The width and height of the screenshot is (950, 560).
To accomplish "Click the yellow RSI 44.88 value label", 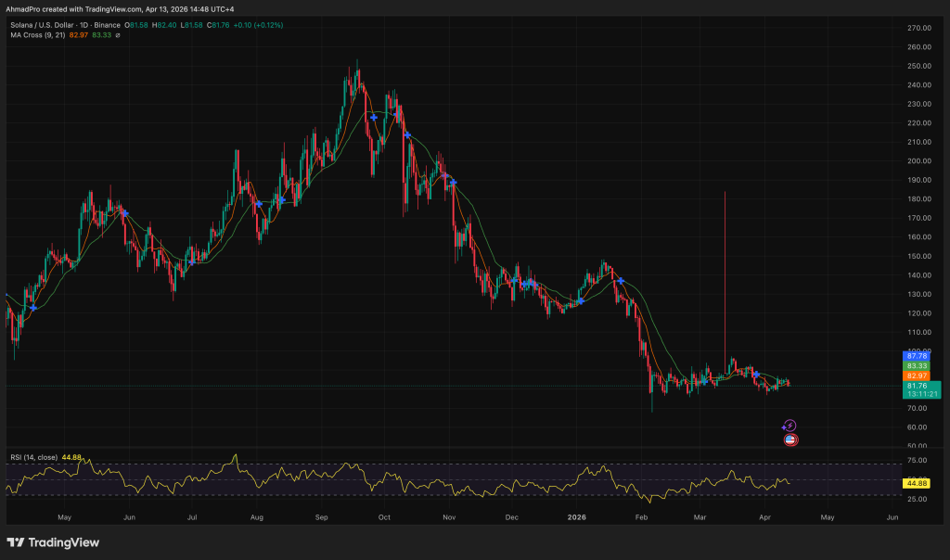I will coord(917,483).
